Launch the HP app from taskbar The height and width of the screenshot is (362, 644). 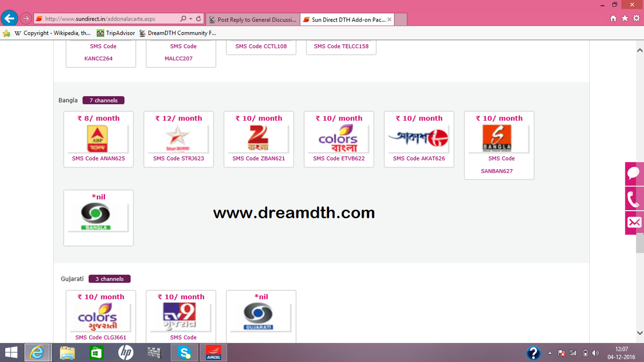(126, 352)
